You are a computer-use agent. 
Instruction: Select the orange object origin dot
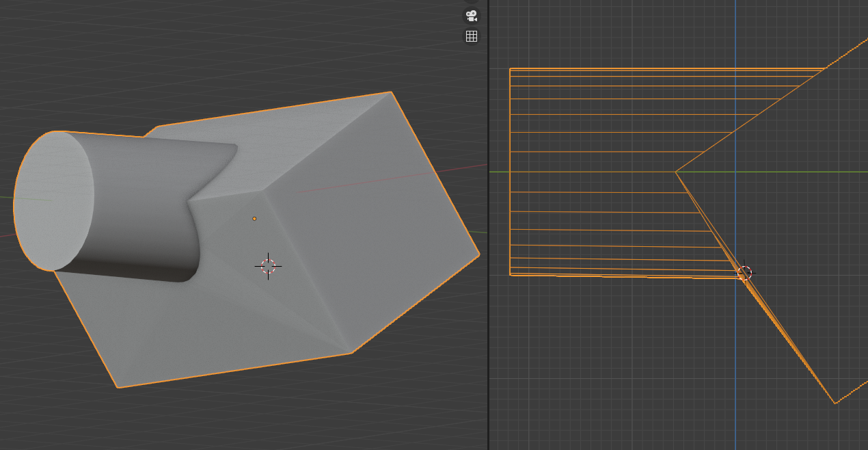click(254, 219)
